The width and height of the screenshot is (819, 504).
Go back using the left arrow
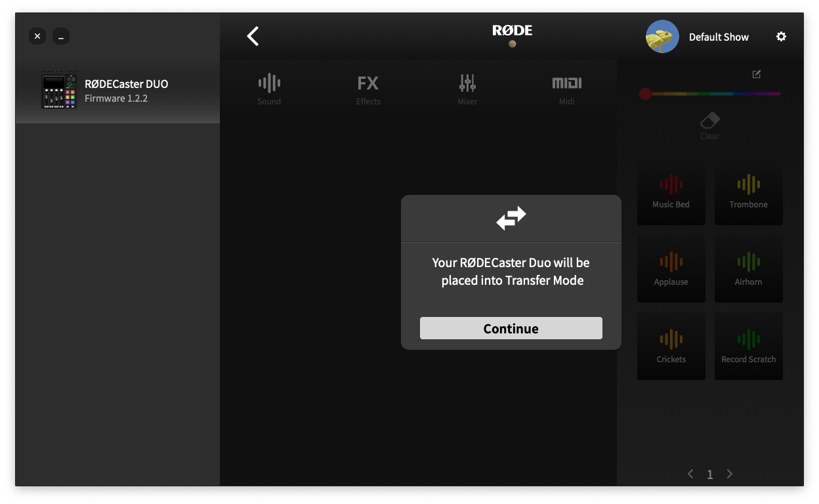253,36
